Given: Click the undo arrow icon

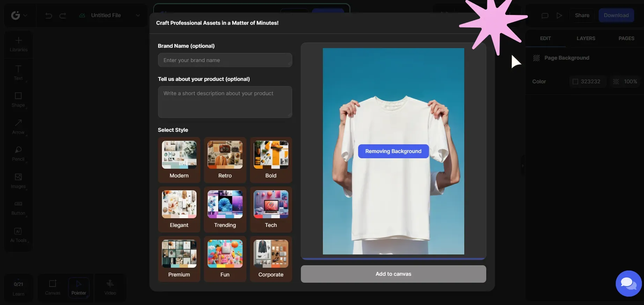Looking at the screenshot, I should (49, 15).
